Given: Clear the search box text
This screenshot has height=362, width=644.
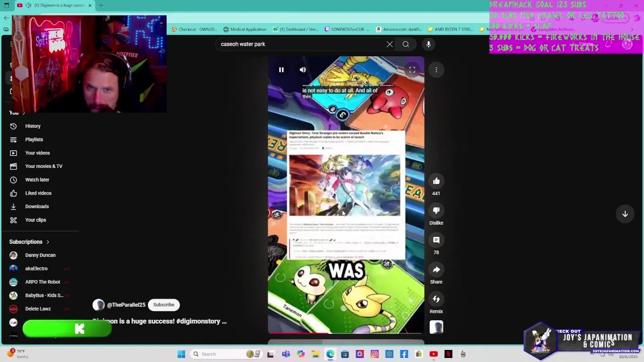Looking at the screenshot, I should click(389, 44).
